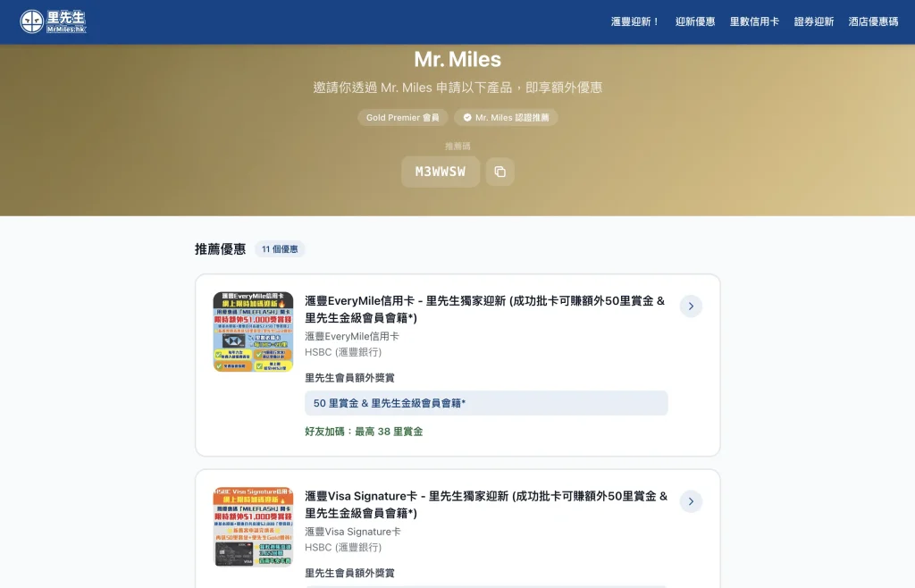Screen dimensions: 915x588
Task: Click the 50 里賞金 & 里先生金級會員會籍 reward box
Action: [486, 403]
